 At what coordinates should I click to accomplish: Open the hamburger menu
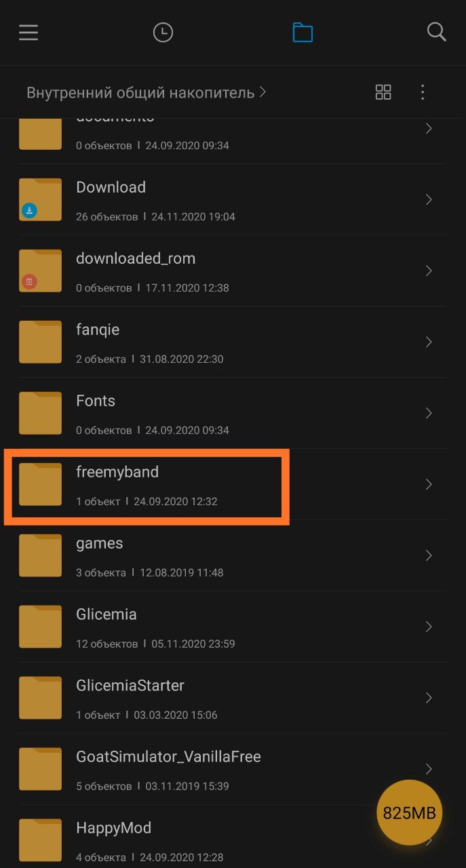tap(28, 32)
